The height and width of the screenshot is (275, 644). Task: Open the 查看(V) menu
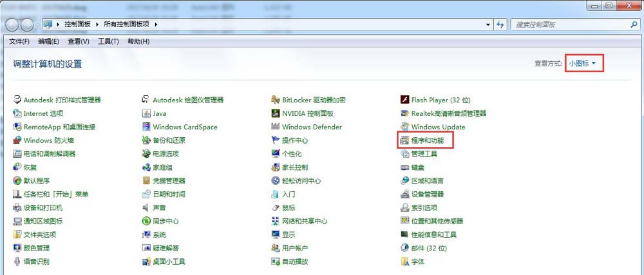pos(79,41)
